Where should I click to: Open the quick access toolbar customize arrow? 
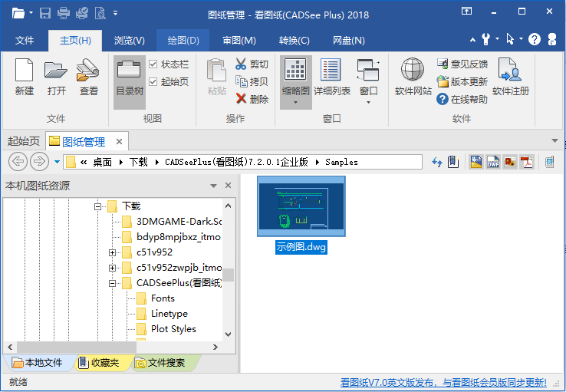pyautogui.click(x=116, y=13)
